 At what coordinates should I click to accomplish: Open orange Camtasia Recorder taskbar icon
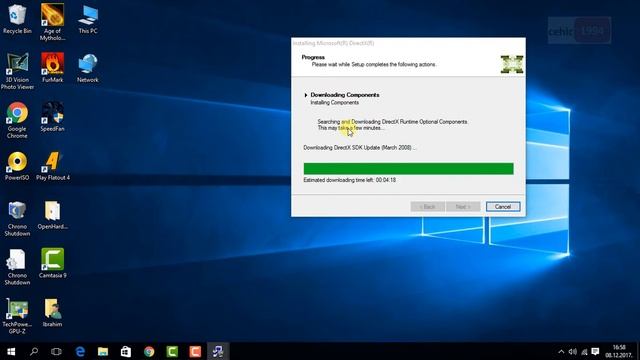(x=195, y=351)
